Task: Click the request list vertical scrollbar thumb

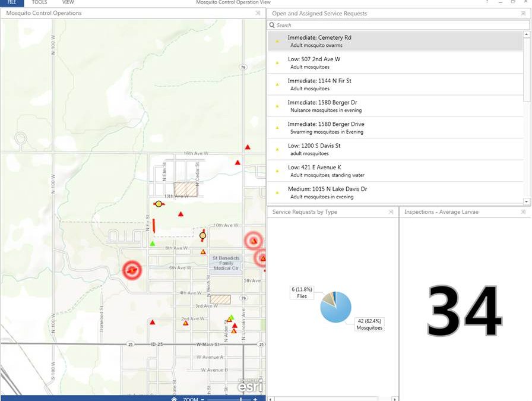Action: [526, 70]
